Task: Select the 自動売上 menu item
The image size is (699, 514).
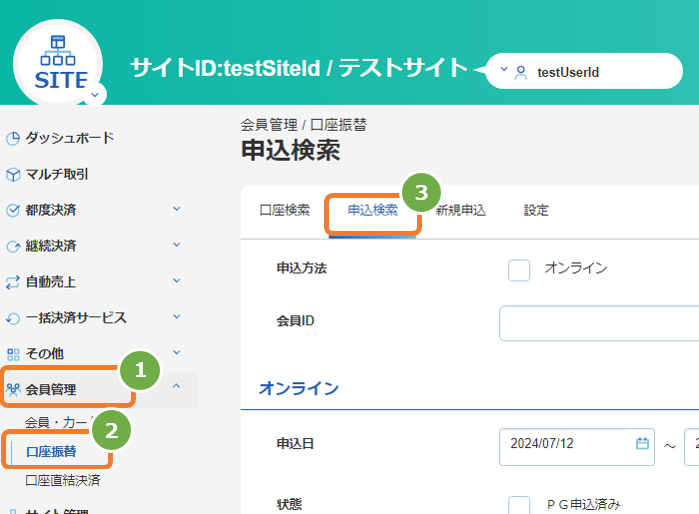Action: [x=51, y=282]
